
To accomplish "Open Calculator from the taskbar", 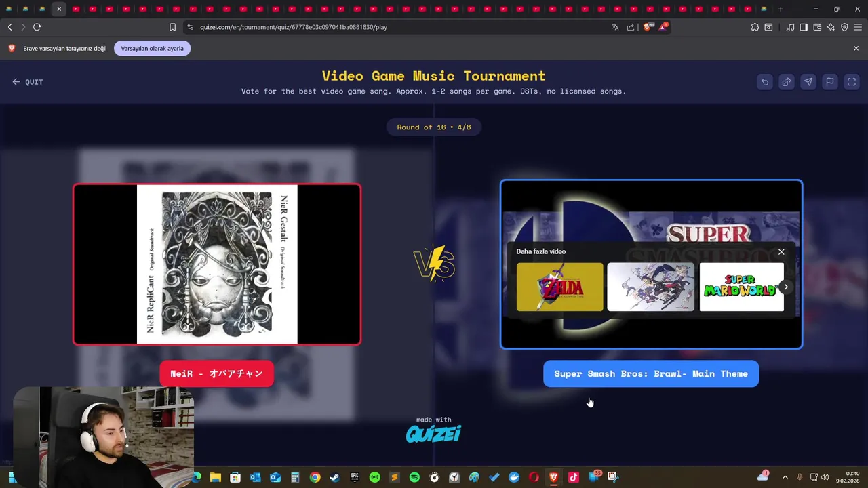I will coord(294,477).
